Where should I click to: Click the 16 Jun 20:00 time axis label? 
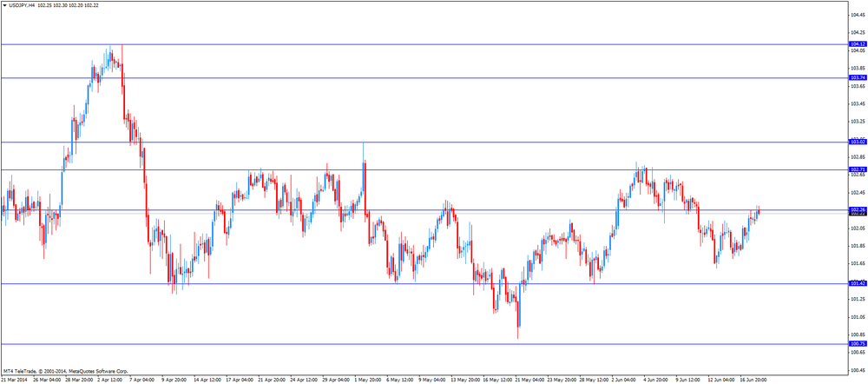coord(753,380)
